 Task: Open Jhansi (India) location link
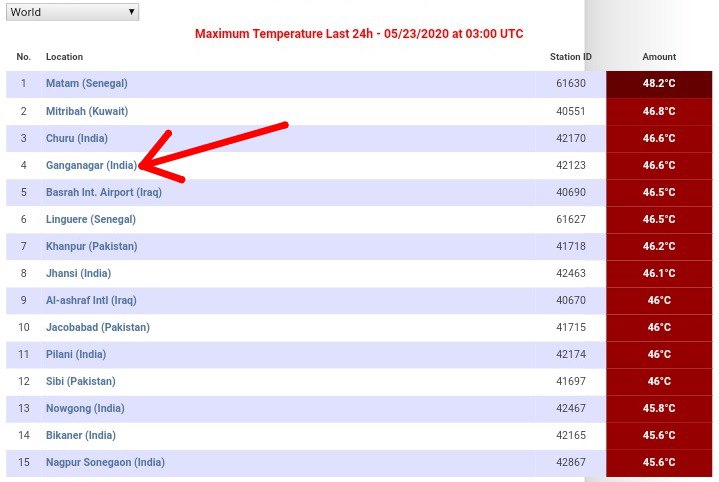click(x=78, y=274)
